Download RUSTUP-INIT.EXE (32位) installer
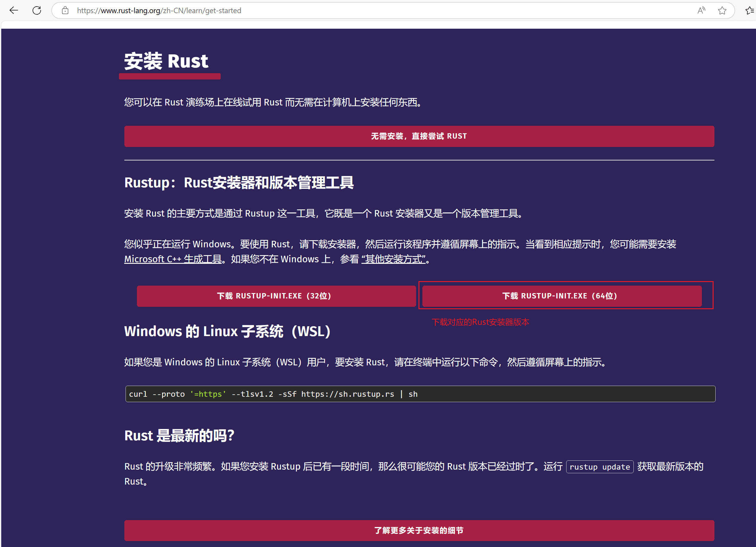Screen dimensions: 756x547 (x=276, y=296)
